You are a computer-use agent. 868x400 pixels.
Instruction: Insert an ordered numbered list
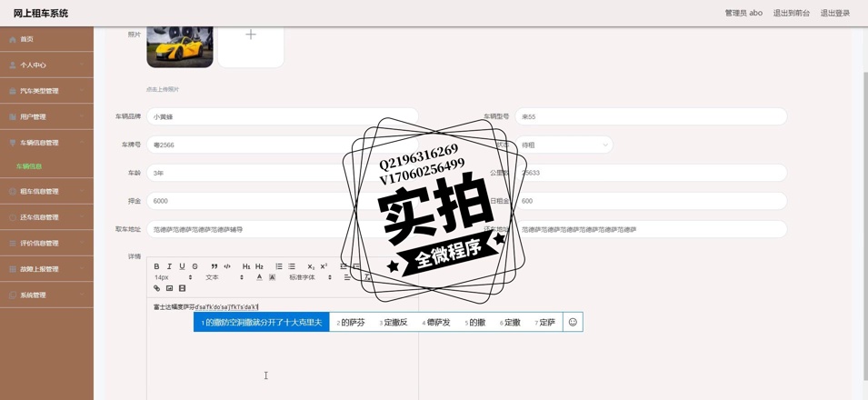click(279, 266)
